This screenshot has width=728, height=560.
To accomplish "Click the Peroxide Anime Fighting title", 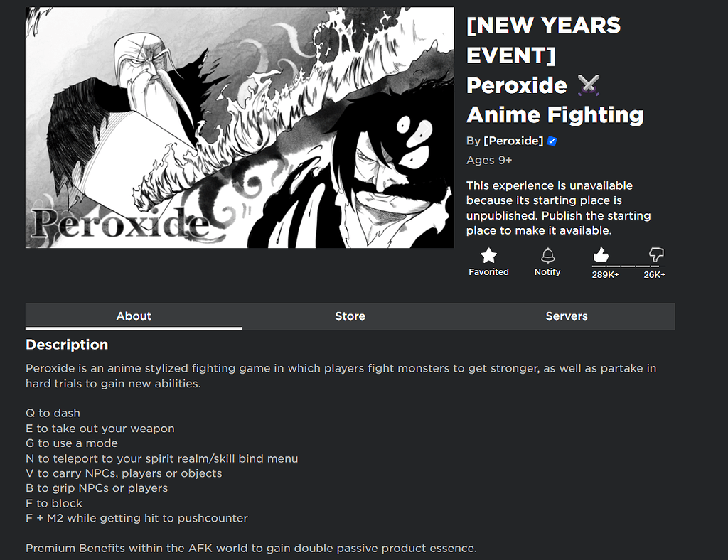I will coord(555,99).
